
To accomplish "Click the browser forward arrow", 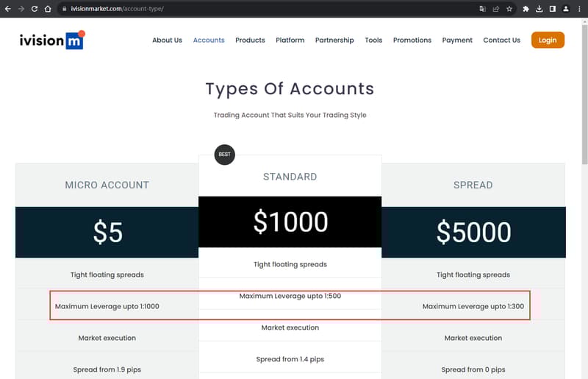I will pos(21,9).
